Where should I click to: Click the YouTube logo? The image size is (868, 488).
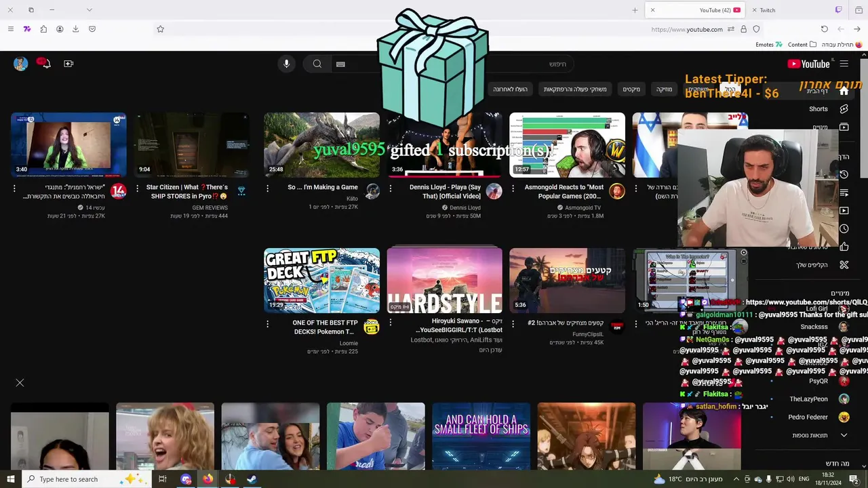(x=809, y=64)
